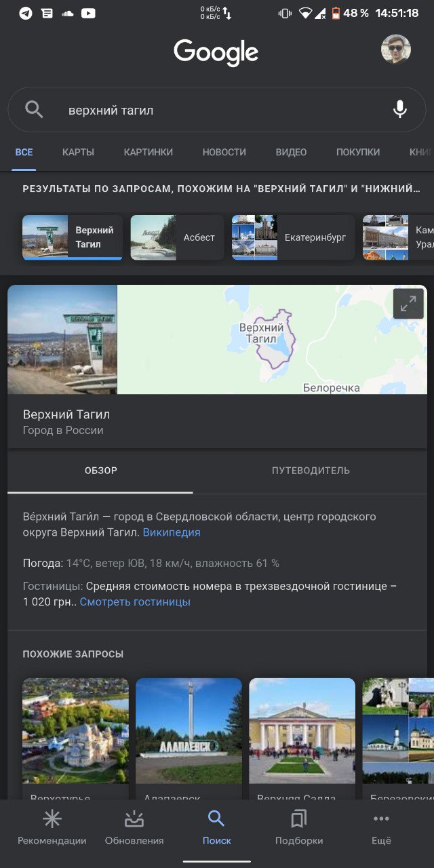Open Рекомендации in the bottom bar

click(52, 828)
